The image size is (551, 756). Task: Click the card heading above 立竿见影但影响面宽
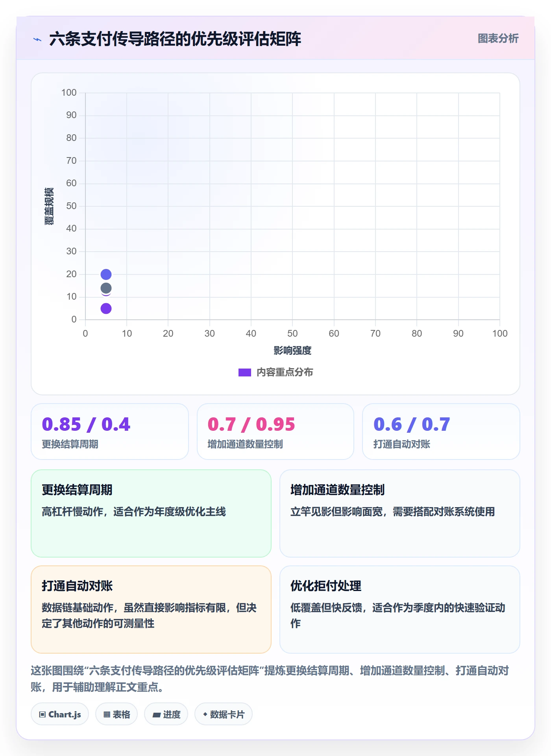(338, 490)
